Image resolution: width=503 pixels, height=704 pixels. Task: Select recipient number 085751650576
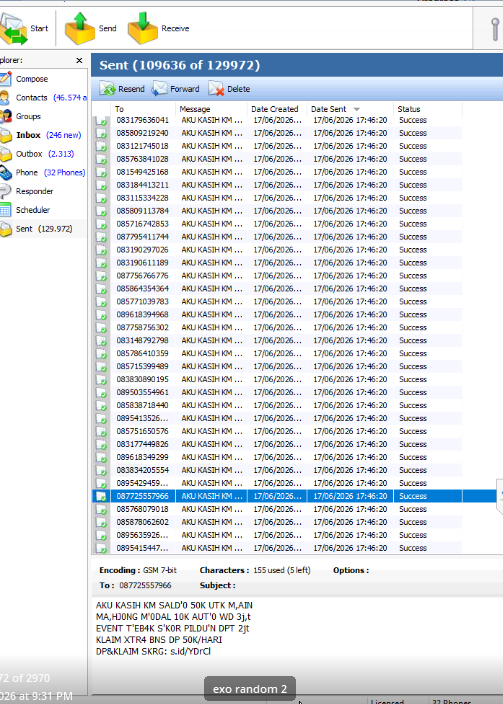point(143,431)
